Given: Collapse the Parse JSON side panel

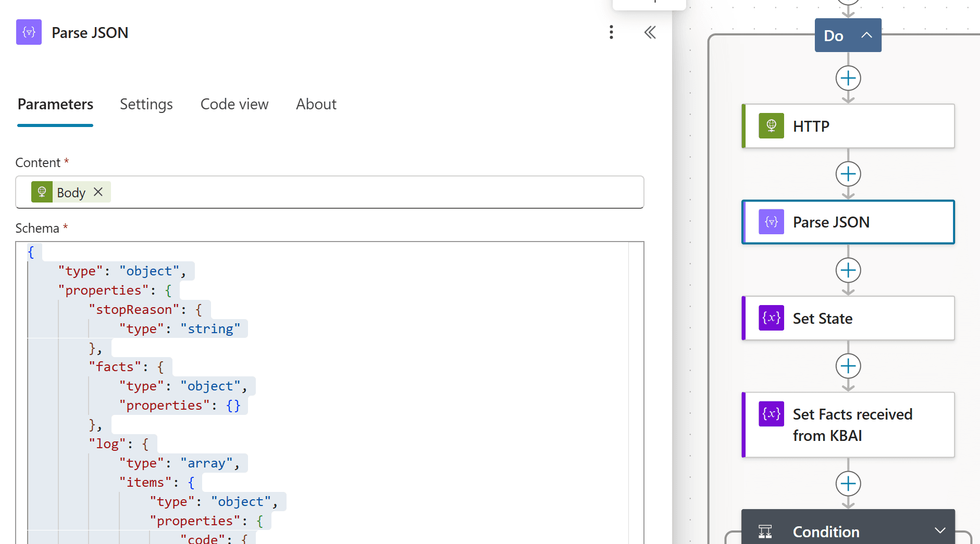Looking at the screenshot, I should click(650, 32).
